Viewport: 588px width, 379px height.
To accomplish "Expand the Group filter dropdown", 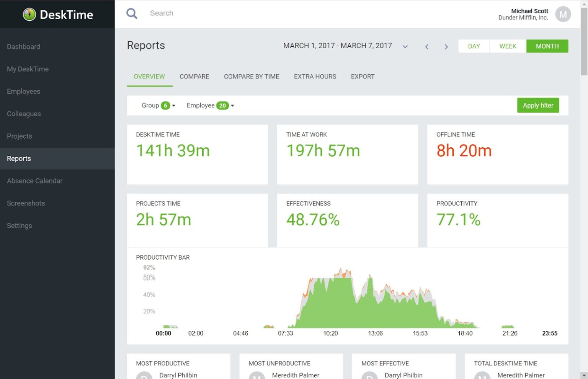I will 158,105.
